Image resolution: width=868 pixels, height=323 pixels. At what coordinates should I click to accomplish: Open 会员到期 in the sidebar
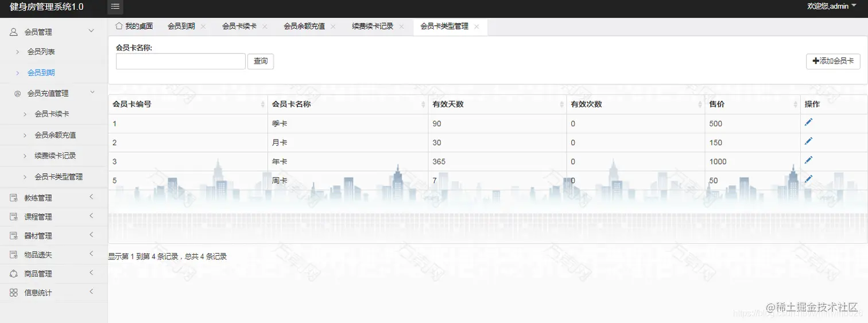pyautogui.click(x=41, y=73)
